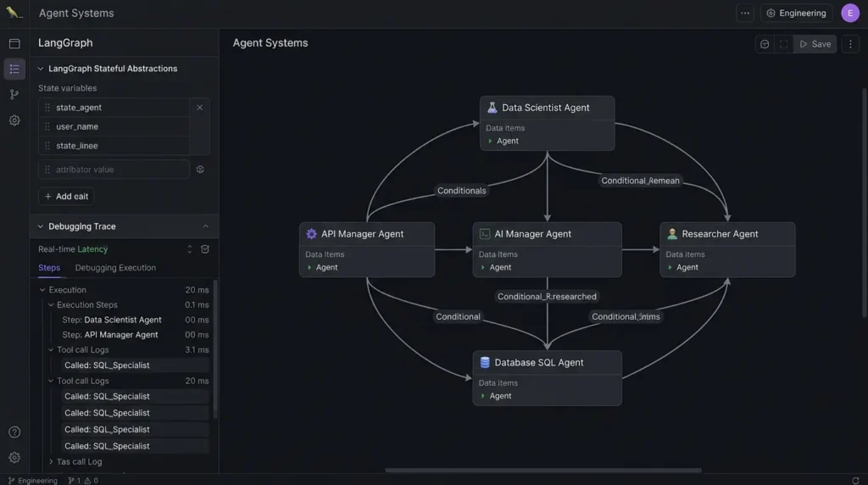Screen dimensions: 868x485
Task: Open the bottom settings gear icon
Action: [x=14, y=458]
